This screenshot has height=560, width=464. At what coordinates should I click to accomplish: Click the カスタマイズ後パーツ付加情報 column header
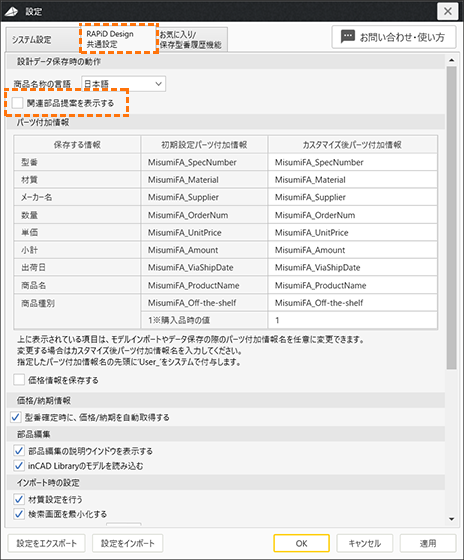pyautogui.click(x=353, y=145)
